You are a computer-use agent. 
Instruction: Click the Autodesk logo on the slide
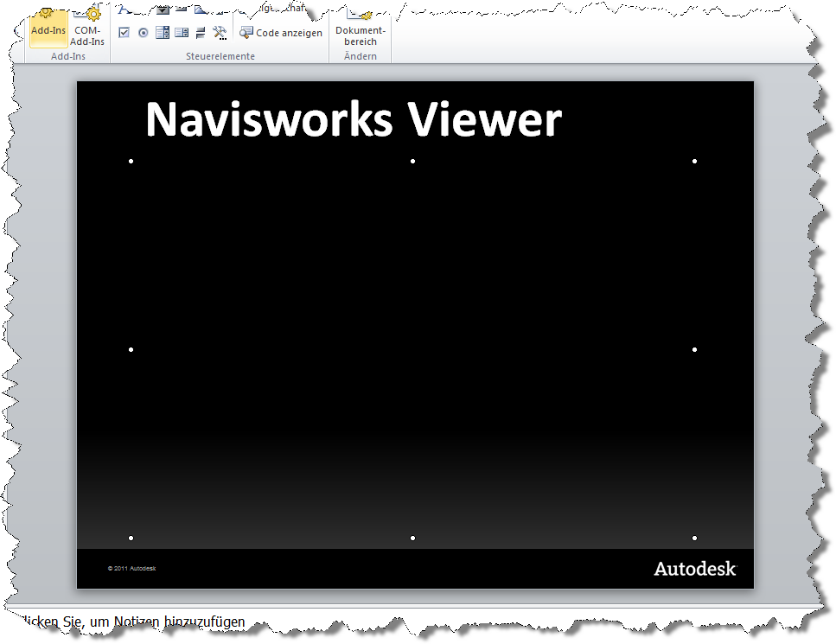[694, 569]
